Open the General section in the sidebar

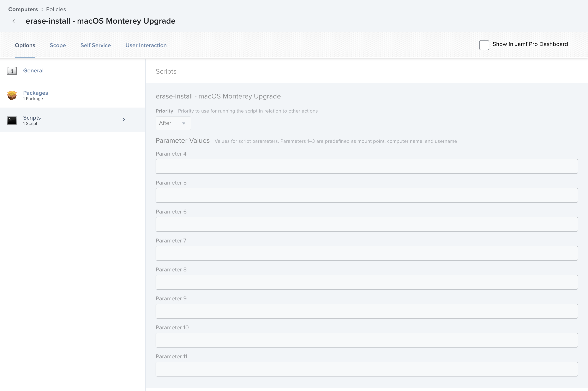click(x=33, y=71)
